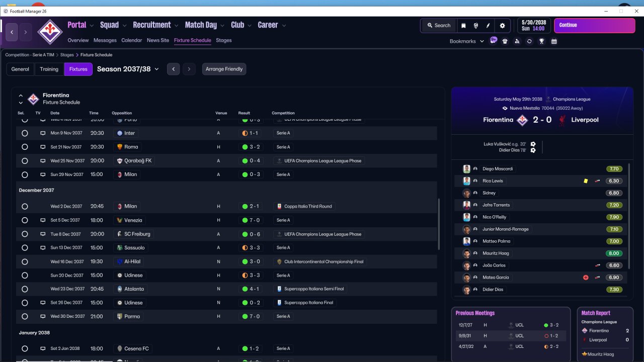Click the goal icon beside Didier Dias 78'
Screen dimensions: 644x362
533,150
